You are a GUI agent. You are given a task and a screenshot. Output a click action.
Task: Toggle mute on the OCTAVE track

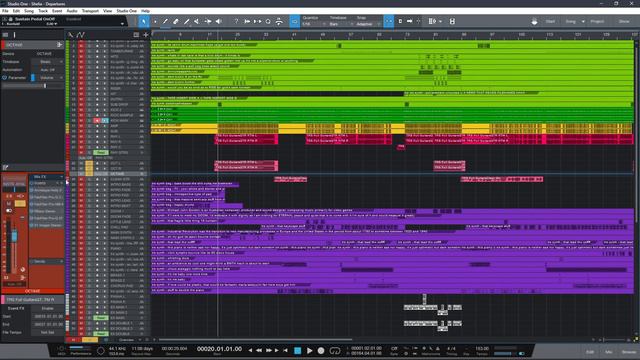81,174
